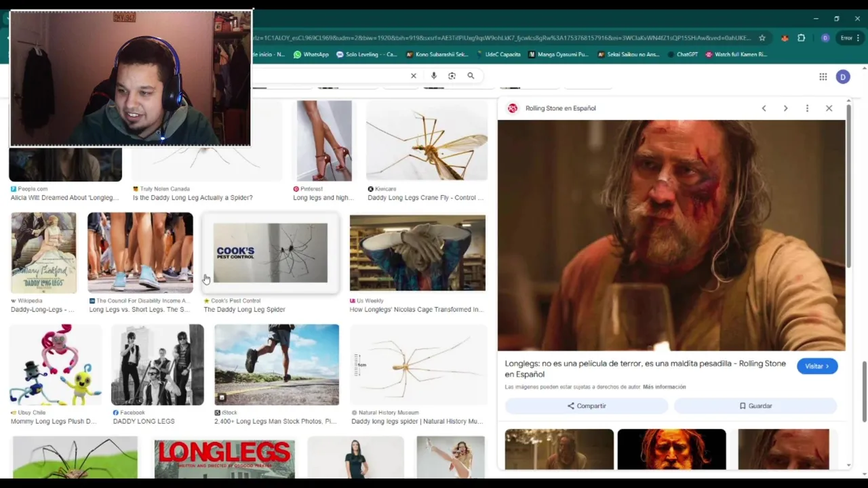The height and width of the screenshot is (488, 868).
Task: Go to previous image in preview panel
Action: [x=764, y=108]
